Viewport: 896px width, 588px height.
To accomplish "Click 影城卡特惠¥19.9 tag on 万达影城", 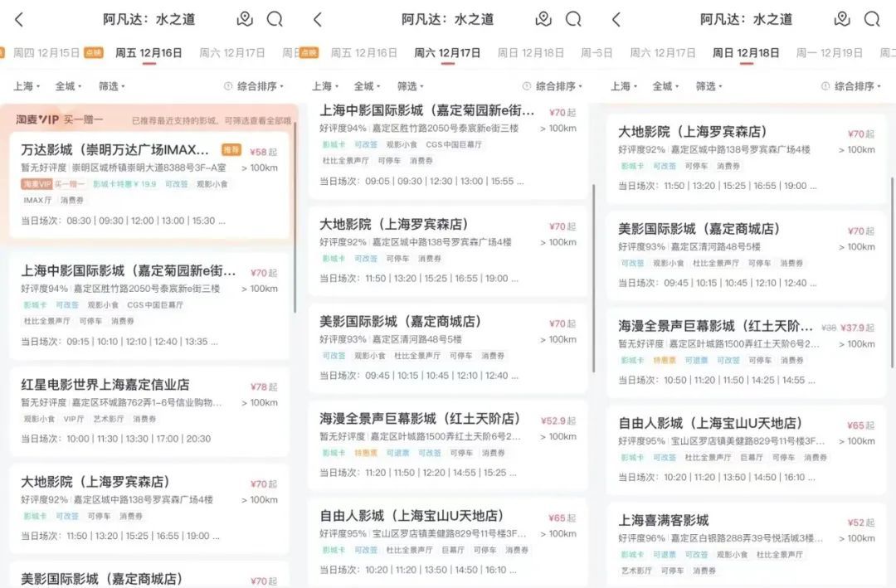I will pyautogui.click(x=124, y=184).
